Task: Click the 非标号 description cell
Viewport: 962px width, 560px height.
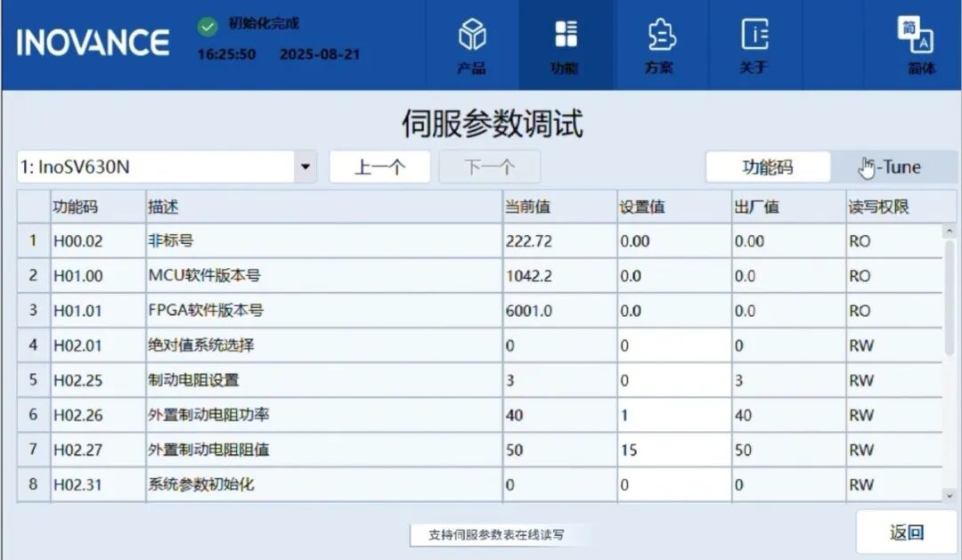Action: (x=324, y=241)
